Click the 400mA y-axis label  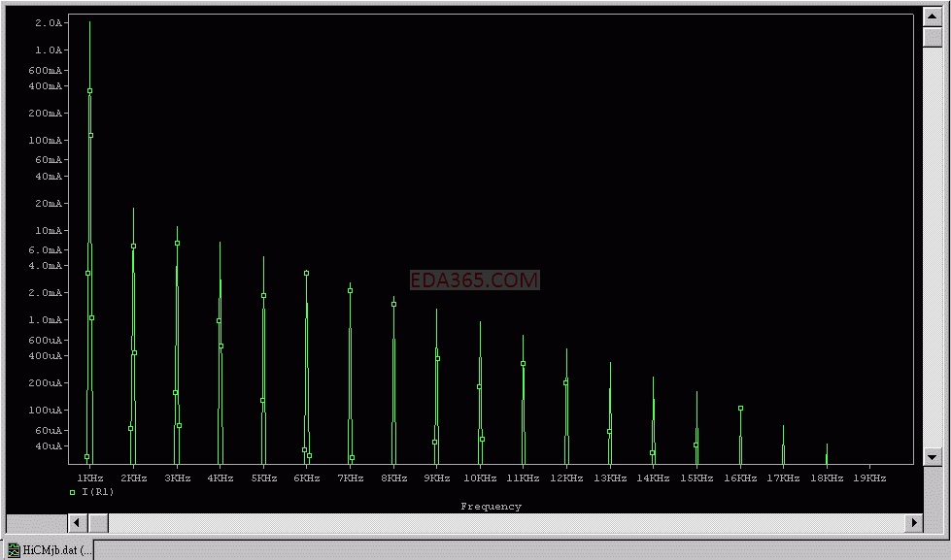pos(45,86)
